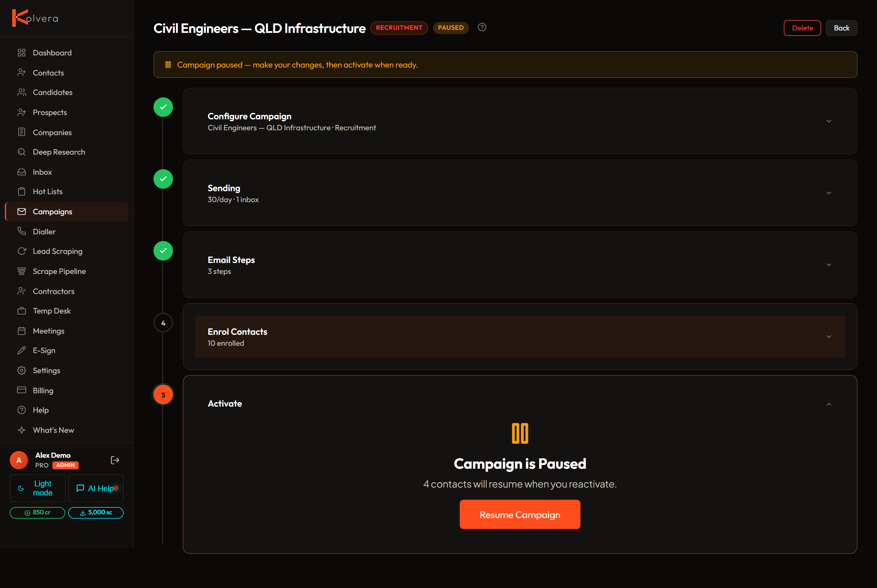Screen dimensions: 877x588
Task: Click step 1 green checkmark for Configure Campaign
Action: (x=163, y=107)
